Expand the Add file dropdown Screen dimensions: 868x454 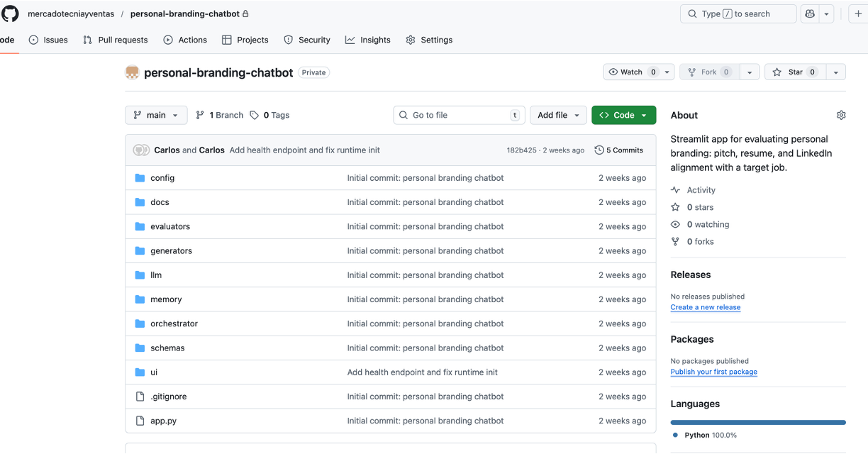558,115
